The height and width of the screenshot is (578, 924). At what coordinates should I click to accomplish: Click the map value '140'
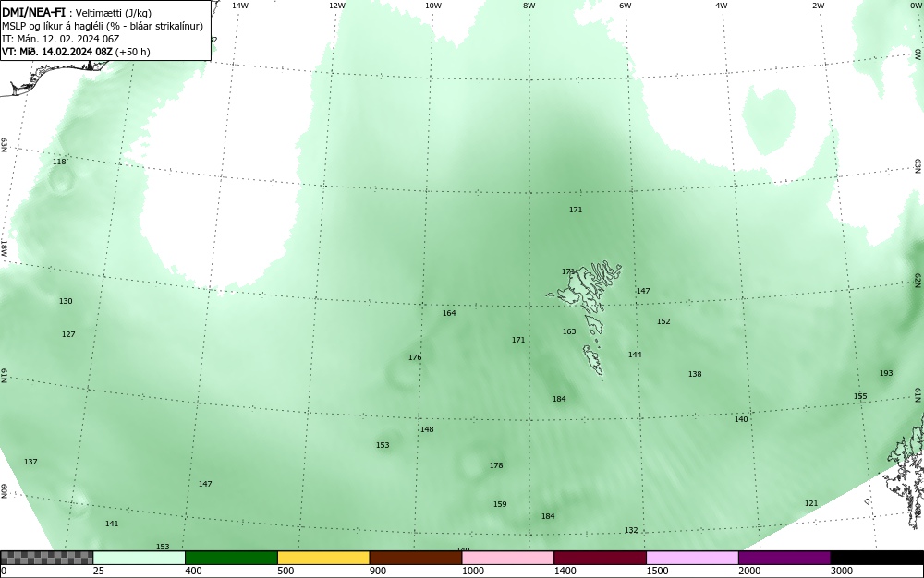[741, 420]
